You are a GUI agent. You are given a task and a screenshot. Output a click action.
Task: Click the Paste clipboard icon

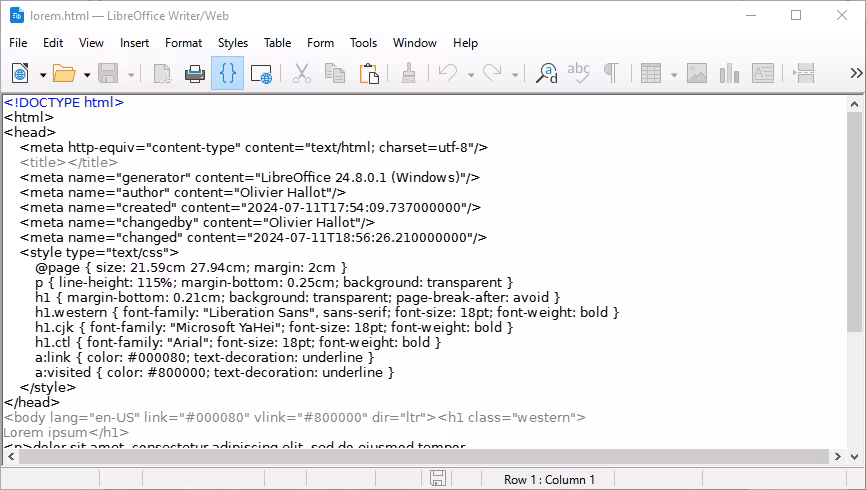(369, 73)
